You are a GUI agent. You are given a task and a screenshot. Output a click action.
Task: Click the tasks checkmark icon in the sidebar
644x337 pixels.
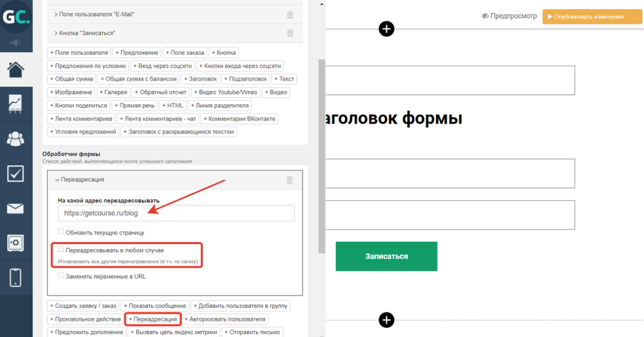point(16,173)
